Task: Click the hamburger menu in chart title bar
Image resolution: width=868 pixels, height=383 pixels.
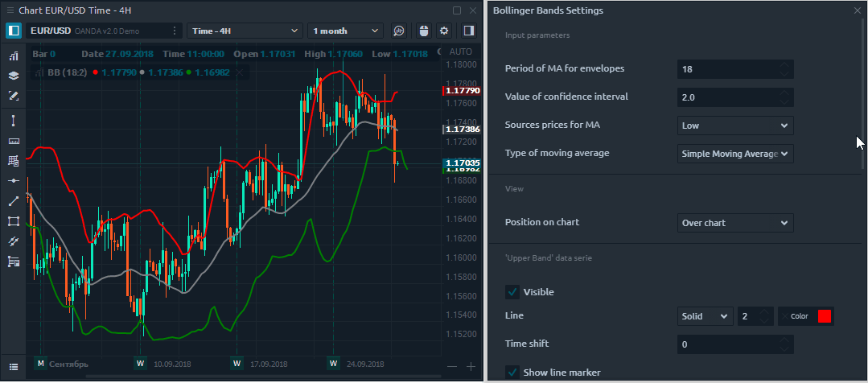Action: [10, 10]
